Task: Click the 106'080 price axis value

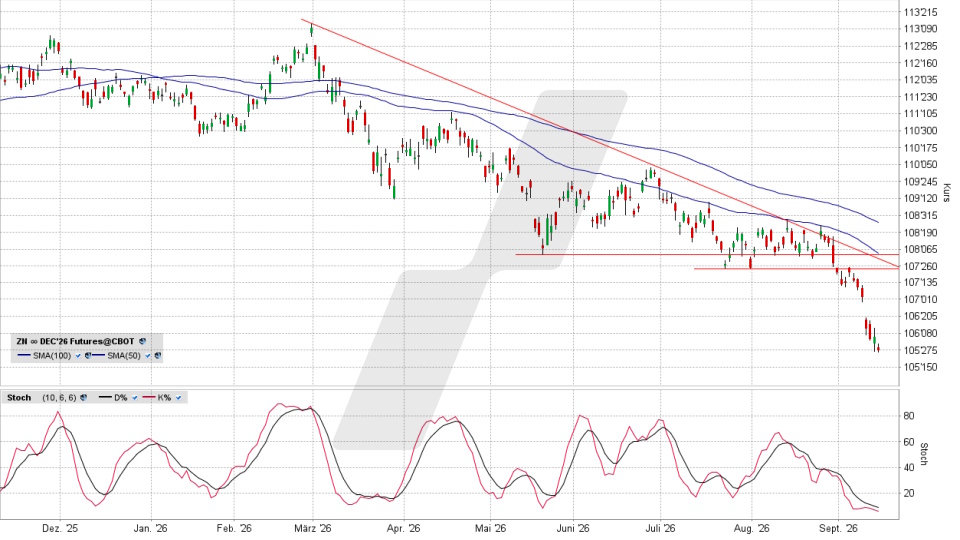Action: (x=921, y=333)
